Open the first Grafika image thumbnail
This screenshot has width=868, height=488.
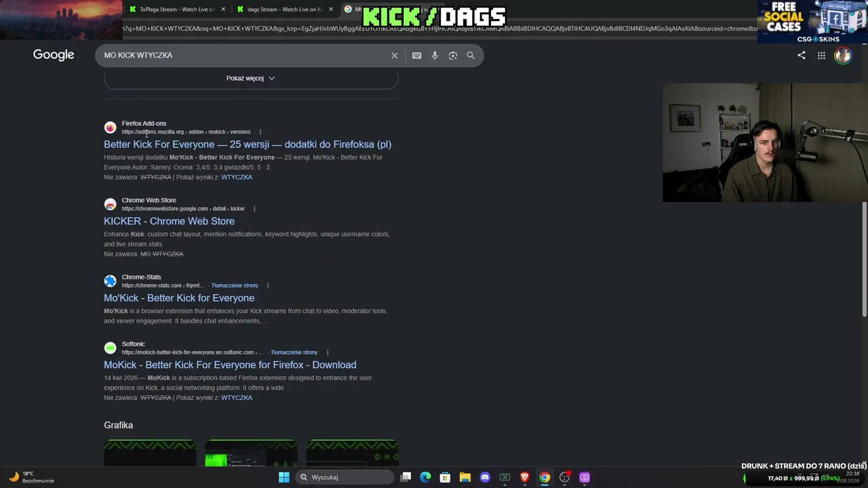[x=150, y=453]
